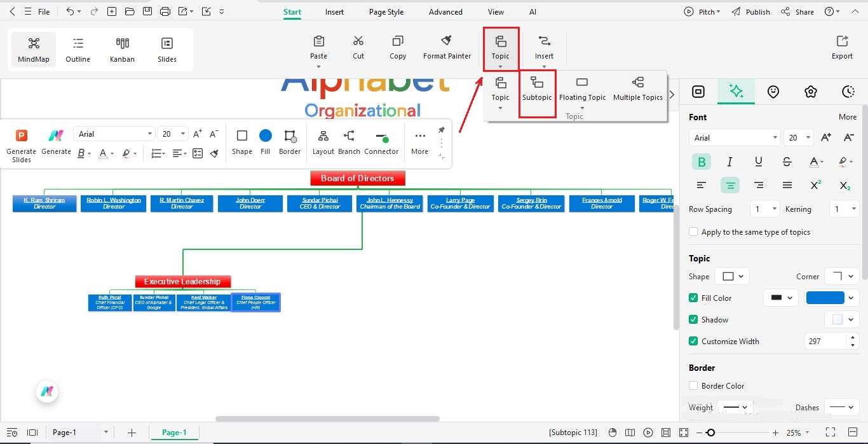Click the Copy tool

point(398,47)
